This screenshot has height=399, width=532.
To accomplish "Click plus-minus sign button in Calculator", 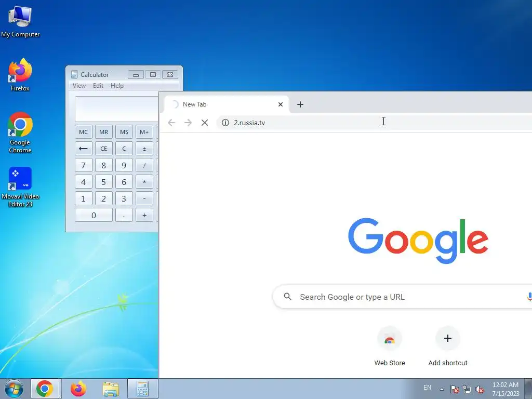I will tap(144, 149).
